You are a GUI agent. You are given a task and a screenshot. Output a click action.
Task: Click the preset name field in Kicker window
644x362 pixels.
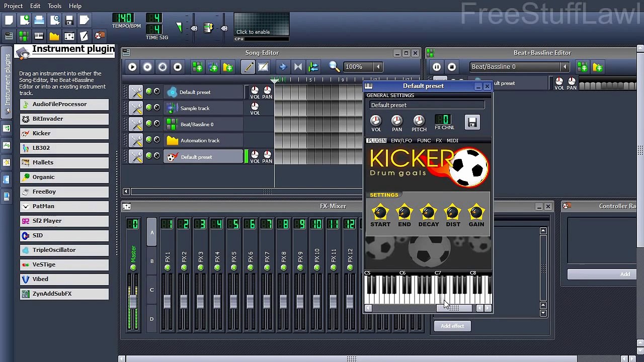[427, 105]
